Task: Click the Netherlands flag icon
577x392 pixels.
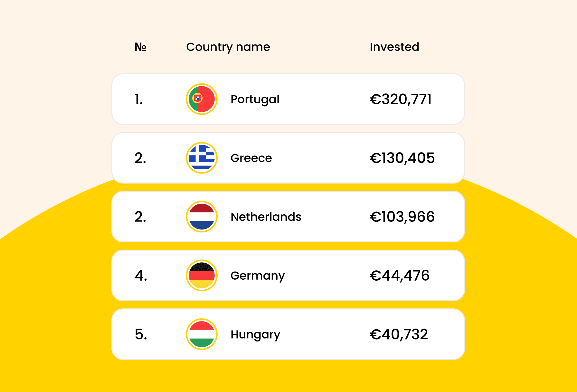Action: pyautogui.click(x=202, y=217)
